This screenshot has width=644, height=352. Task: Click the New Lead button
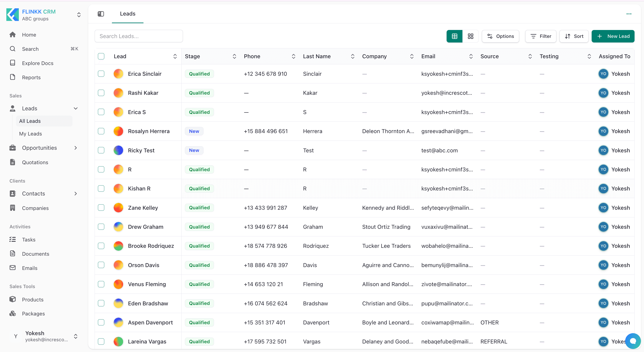pos(613,36)
